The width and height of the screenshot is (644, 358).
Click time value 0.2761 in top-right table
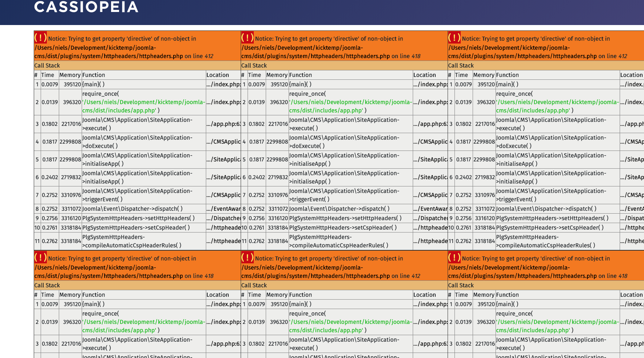(464, 228)
